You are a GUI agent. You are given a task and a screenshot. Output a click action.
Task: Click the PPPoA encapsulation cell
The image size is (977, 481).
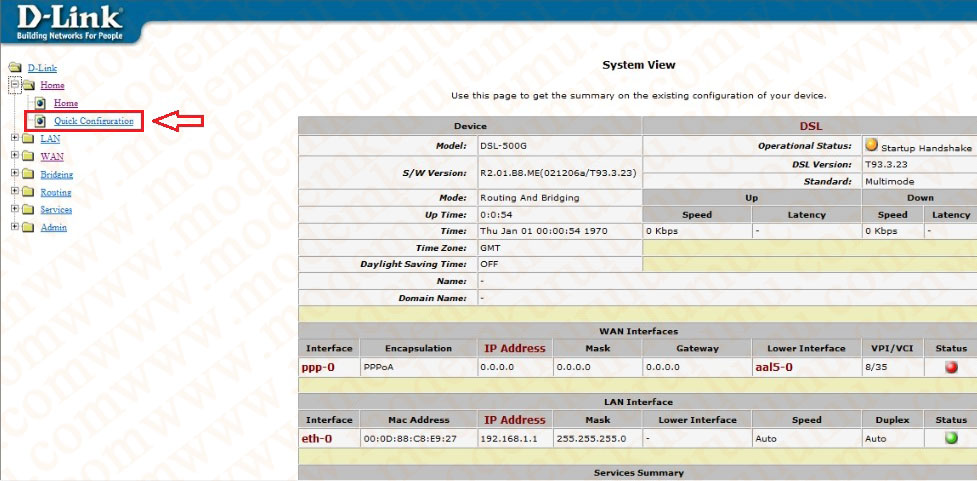click(x=419, y=368)
